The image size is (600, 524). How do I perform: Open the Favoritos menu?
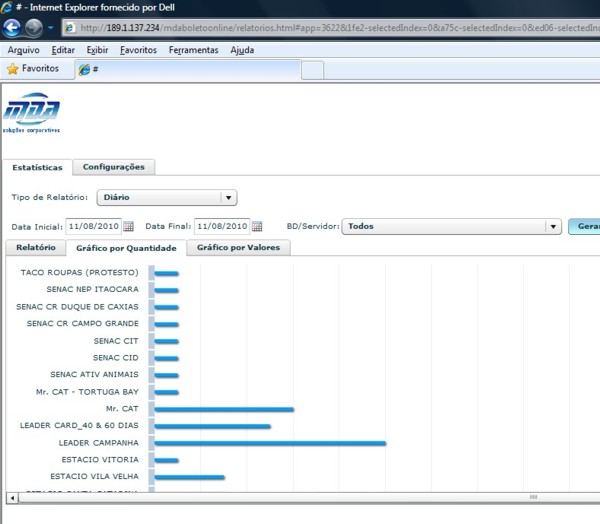coord(138,50)
